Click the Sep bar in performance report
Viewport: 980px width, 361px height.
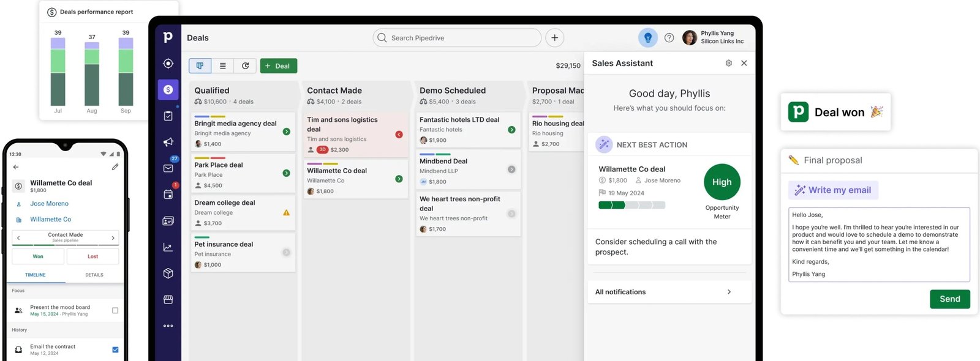[126, 72]
